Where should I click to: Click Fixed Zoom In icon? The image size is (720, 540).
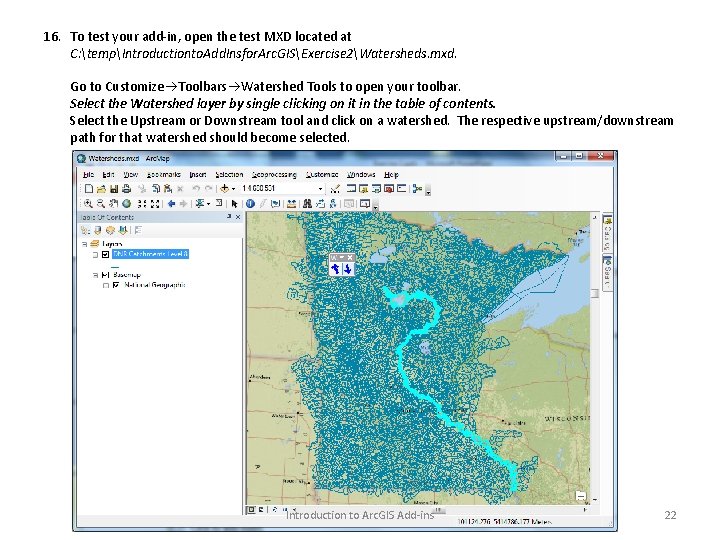click(x=142, y=203)
